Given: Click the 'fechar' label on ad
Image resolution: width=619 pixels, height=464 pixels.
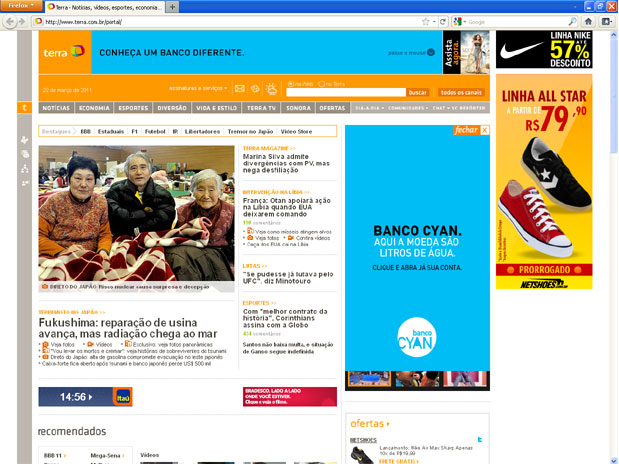Looking at the screenshot, I should 466,130.
